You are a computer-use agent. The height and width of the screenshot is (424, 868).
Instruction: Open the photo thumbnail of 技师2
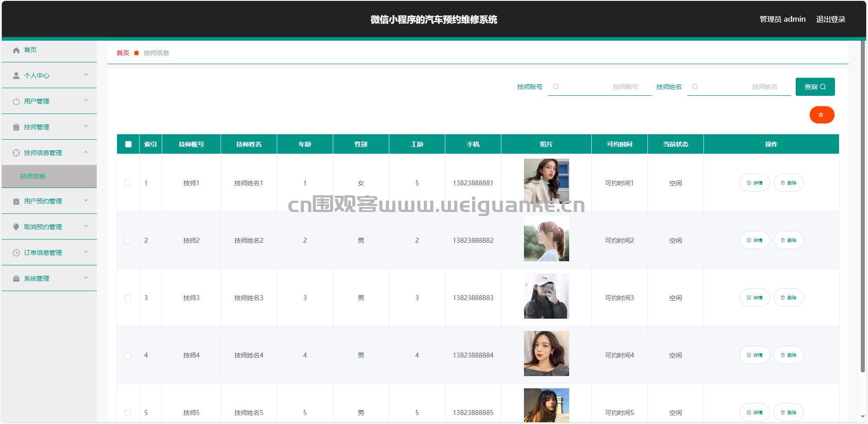(546, 239)
